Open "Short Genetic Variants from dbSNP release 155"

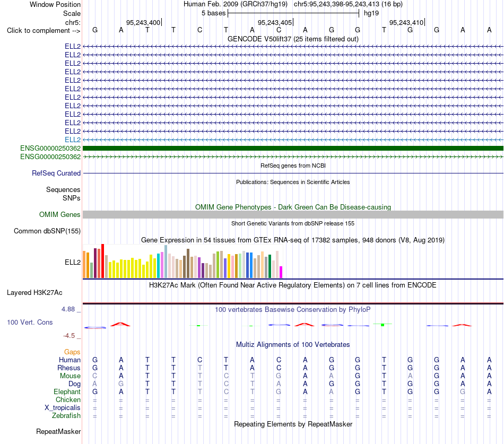point(293,223)
